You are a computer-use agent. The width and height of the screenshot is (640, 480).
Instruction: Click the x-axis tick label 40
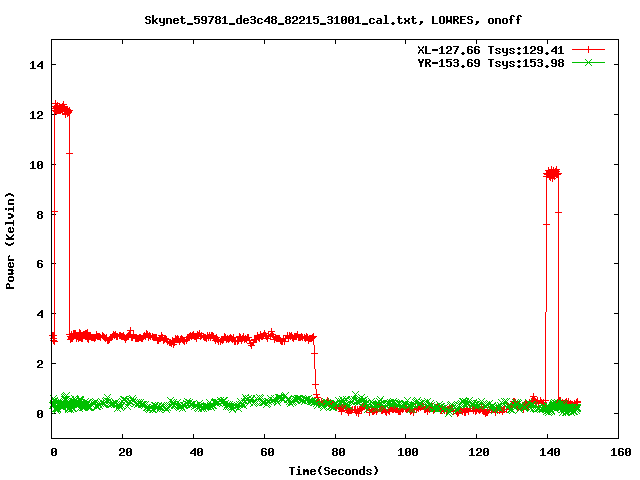[x=196, y=452]
